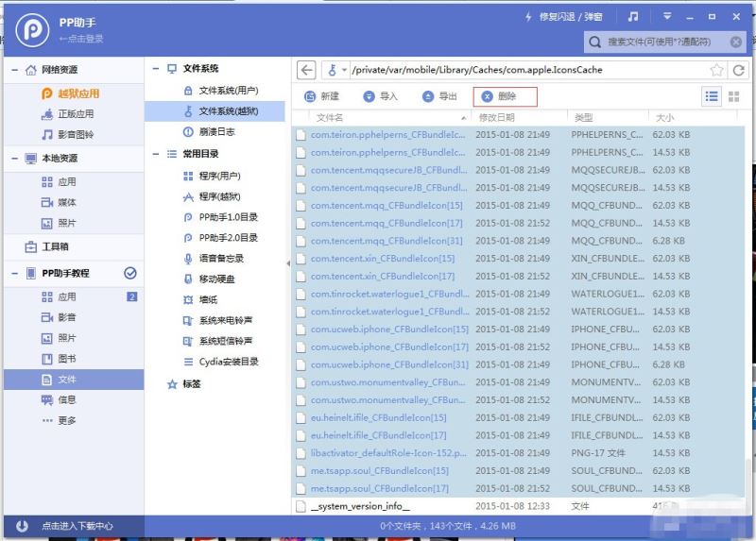Viewport: 756px width, 541px height.
Task: Open the title bar dropdown menu arrow
Action: tap(667, 17)
